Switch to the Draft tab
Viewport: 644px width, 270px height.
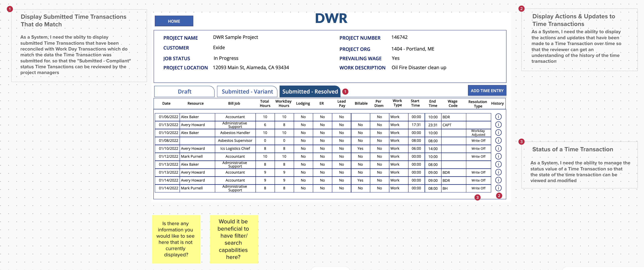point(184,92)
